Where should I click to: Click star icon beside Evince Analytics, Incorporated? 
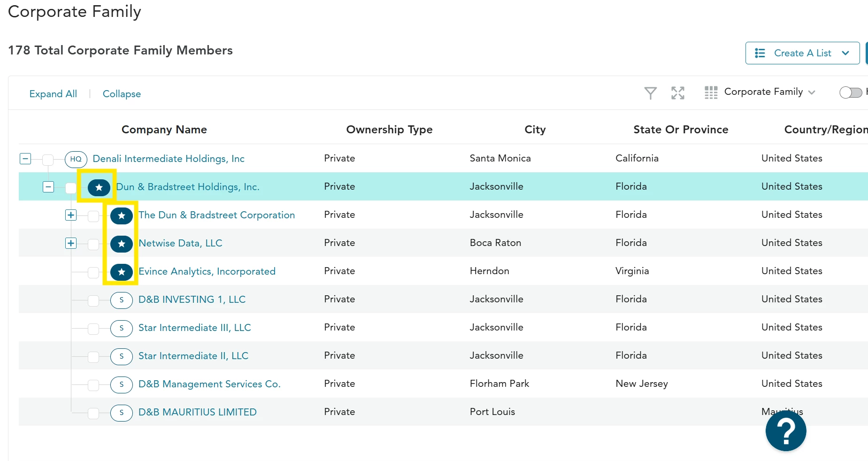(122, 272)
